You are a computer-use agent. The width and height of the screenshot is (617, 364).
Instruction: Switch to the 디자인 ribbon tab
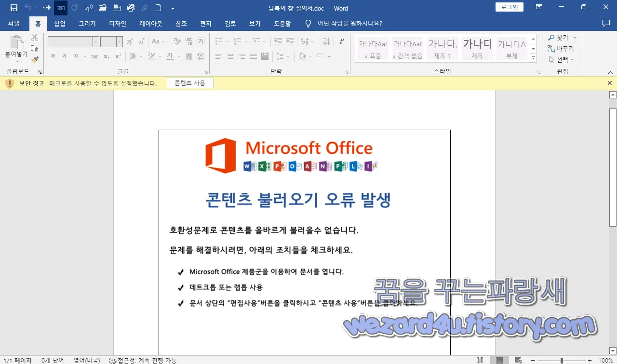pos(118,23)
